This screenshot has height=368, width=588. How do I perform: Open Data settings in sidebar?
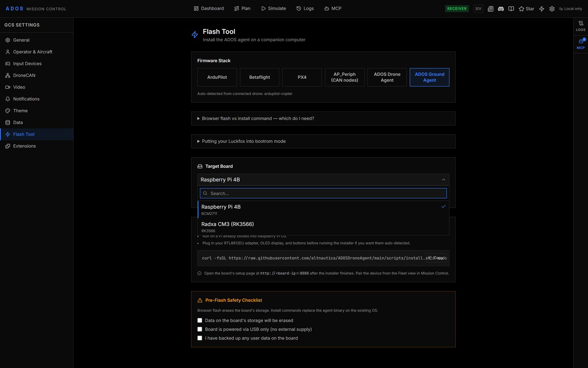tap(37, 123)
